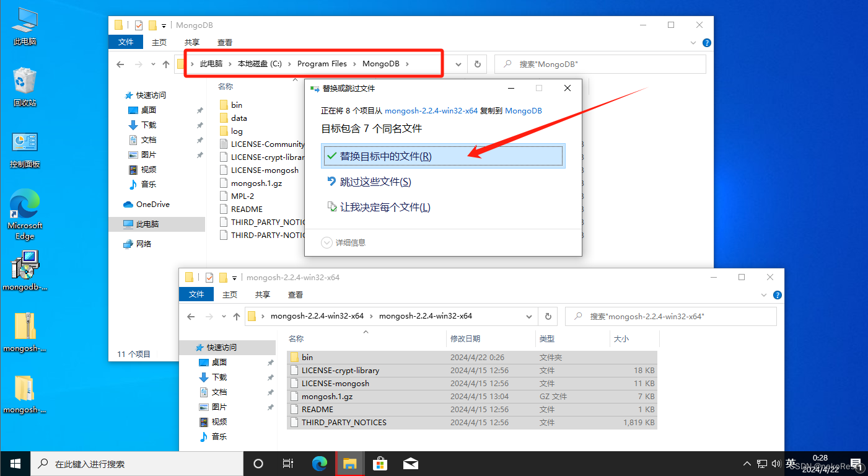Refresh the mongosh folder view
This screenshot has width=868, height=476.
[548, 316]
